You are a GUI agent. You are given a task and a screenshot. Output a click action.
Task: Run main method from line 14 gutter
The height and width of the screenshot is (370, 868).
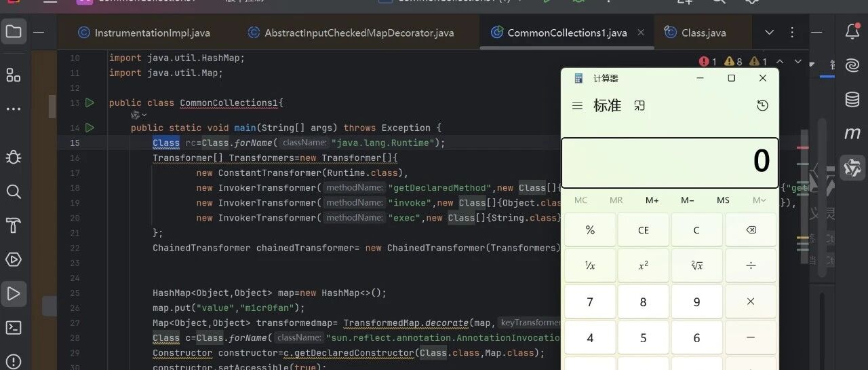pyautogui.click(x=90, y=128)
